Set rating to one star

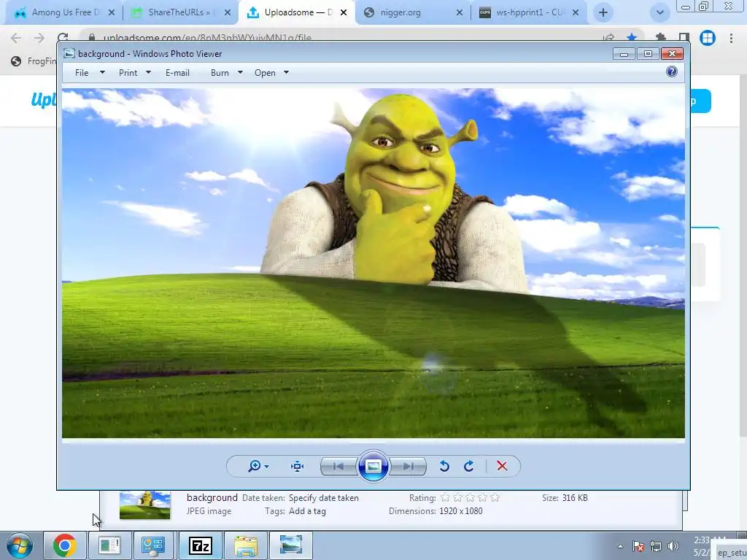pyautogui.click(x=445, y=497)
